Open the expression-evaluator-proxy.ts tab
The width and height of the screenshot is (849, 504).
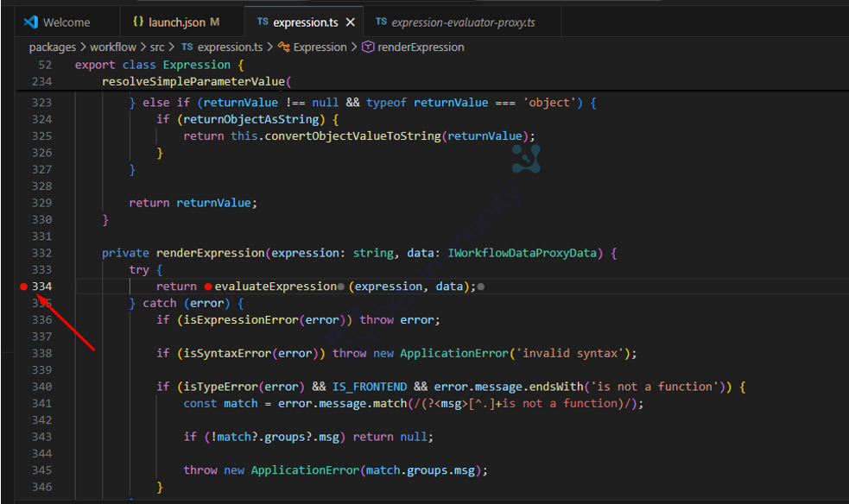tap(463, 22)
